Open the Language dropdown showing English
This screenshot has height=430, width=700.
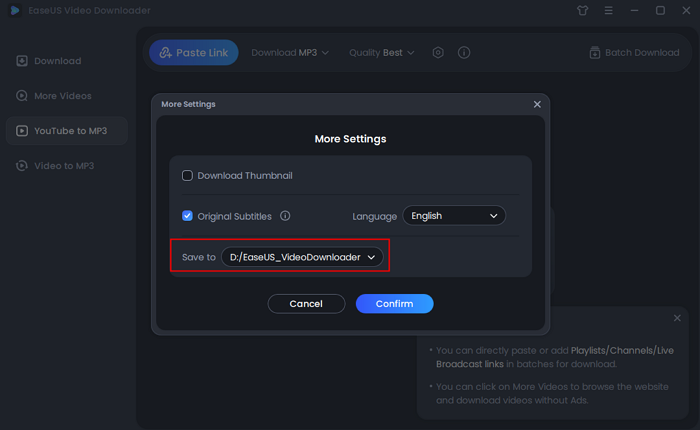(454, 215)
